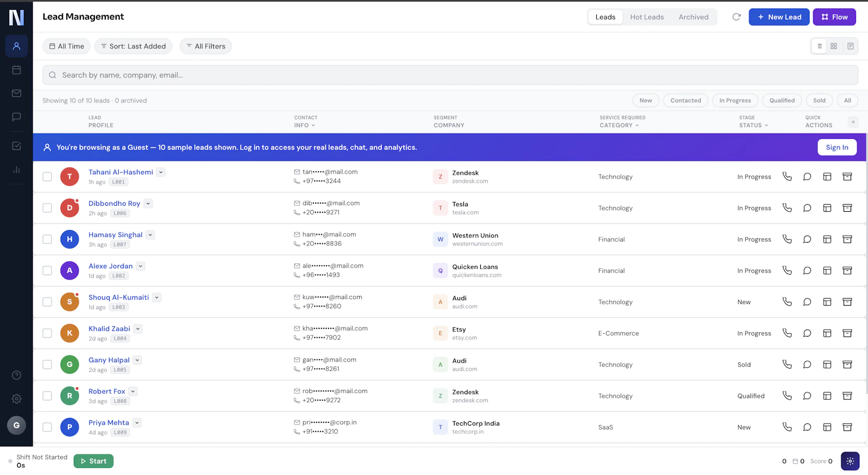The width and height of the screenshot is (868, 475).
Task: Click Sign In on the guest banner
Action: pyautogui.click(x=837, y=147)
